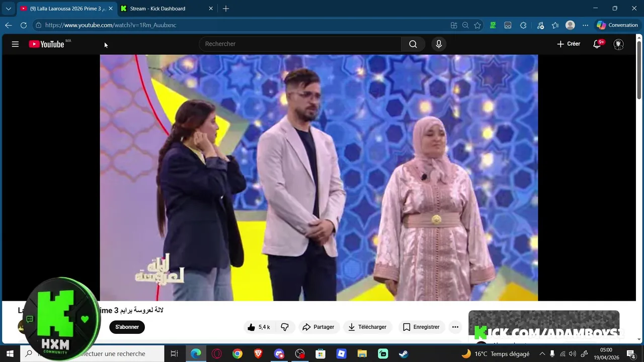The height and width of the screenshot is (362, 644).
Task: Go to the YouTube home logo
Action: (46, 44)
